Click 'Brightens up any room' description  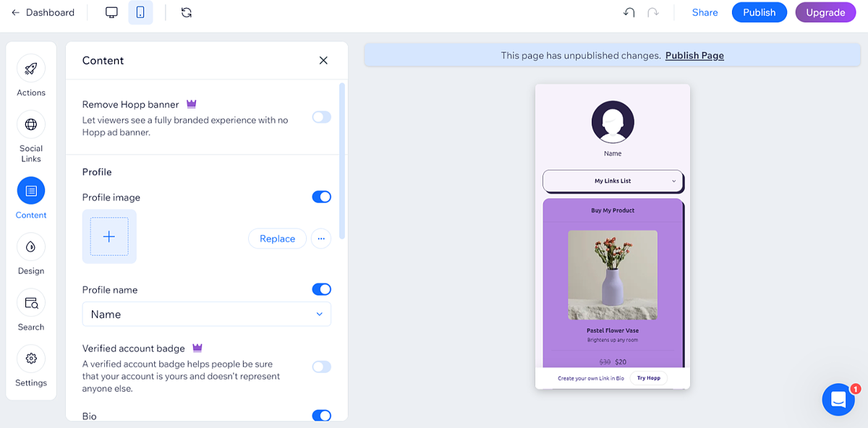point(613,340)
